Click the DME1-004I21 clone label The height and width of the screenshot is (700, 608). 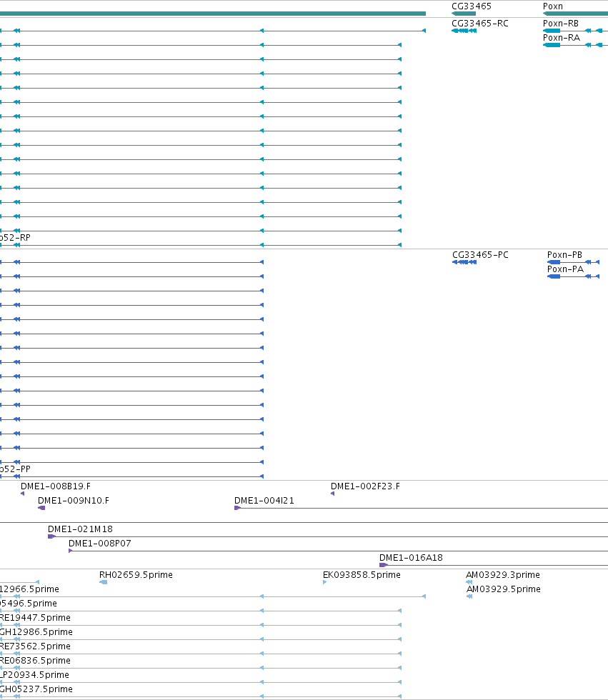pyautogui.click(x=264, y=501)
